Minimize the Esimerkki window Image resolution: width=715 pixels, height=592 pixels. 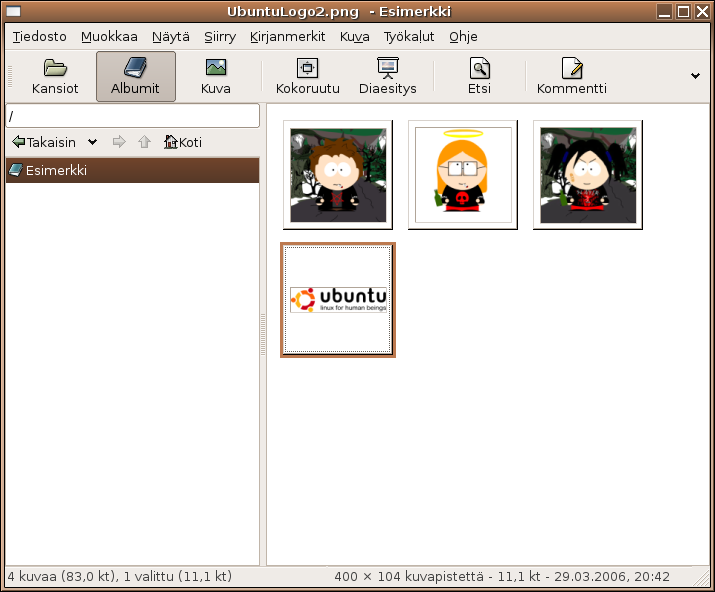pyautogui.click(x=664, y=11)
